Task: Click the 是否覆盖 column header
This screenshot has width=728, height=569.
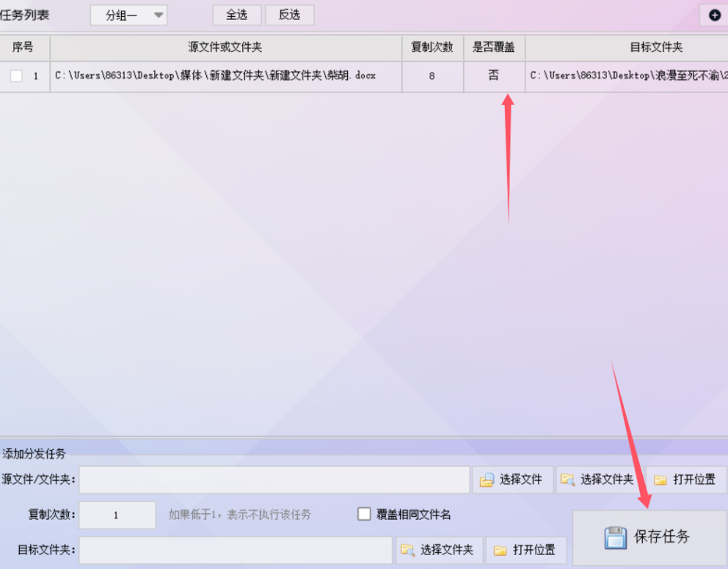Action: (x=494, y=48)
